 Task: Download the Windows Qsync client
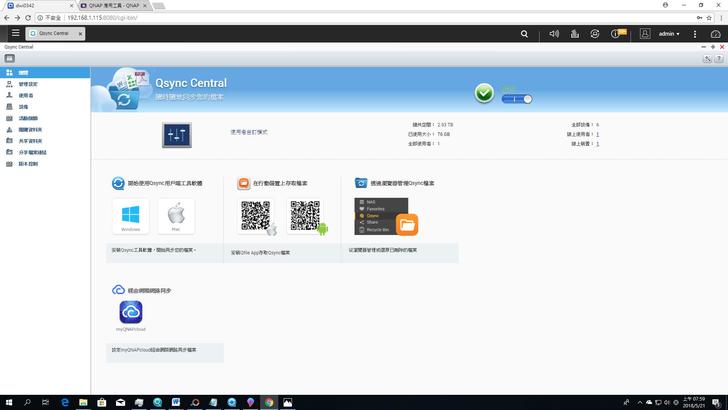point(131,214)
